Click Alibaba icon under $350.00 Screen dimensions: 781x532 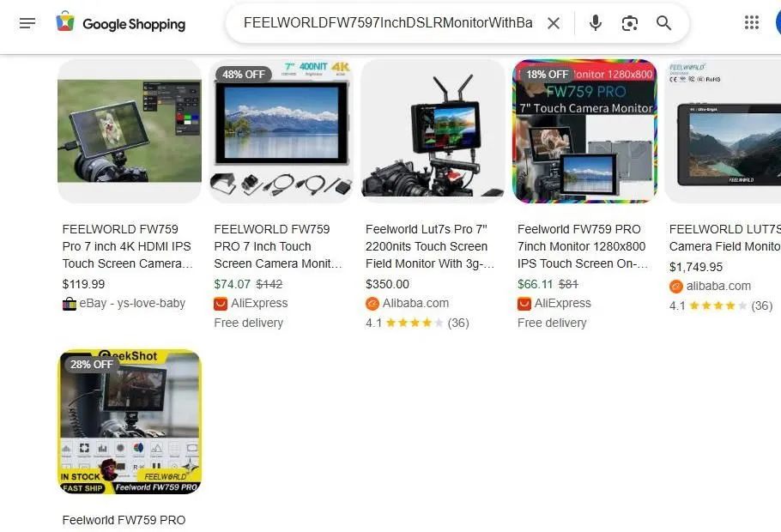(x=372, y=304)
